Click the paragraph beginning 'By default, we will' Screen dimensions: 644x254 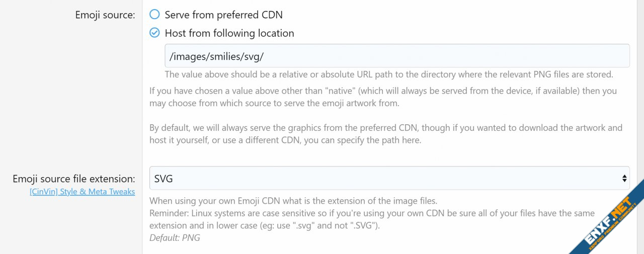point(385,134)
